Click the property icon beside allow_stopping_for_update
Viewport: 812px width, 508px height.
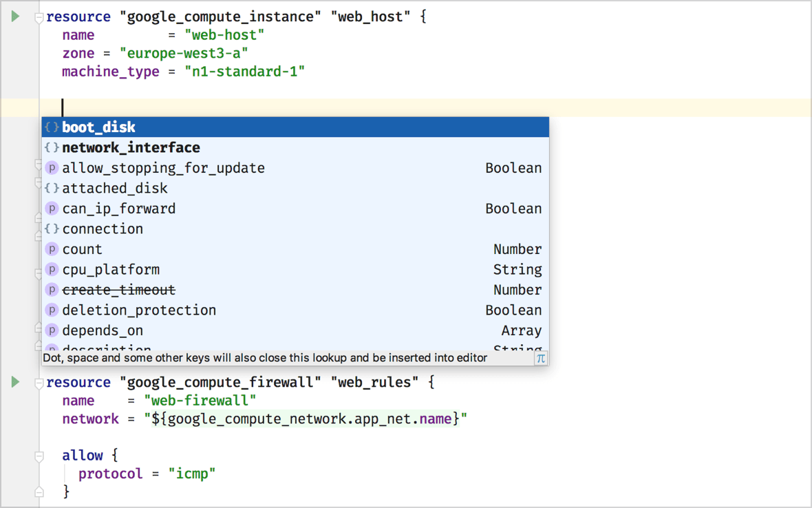(52, 168)
